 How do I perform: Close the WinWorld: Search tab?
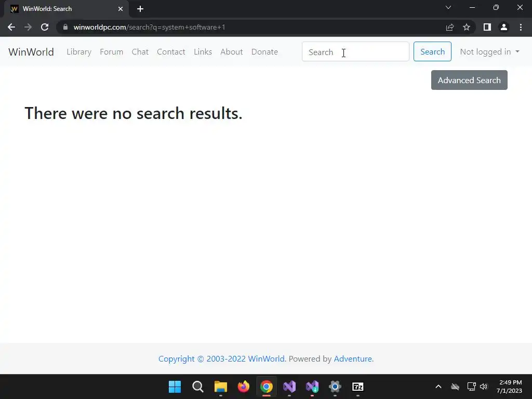121,9
